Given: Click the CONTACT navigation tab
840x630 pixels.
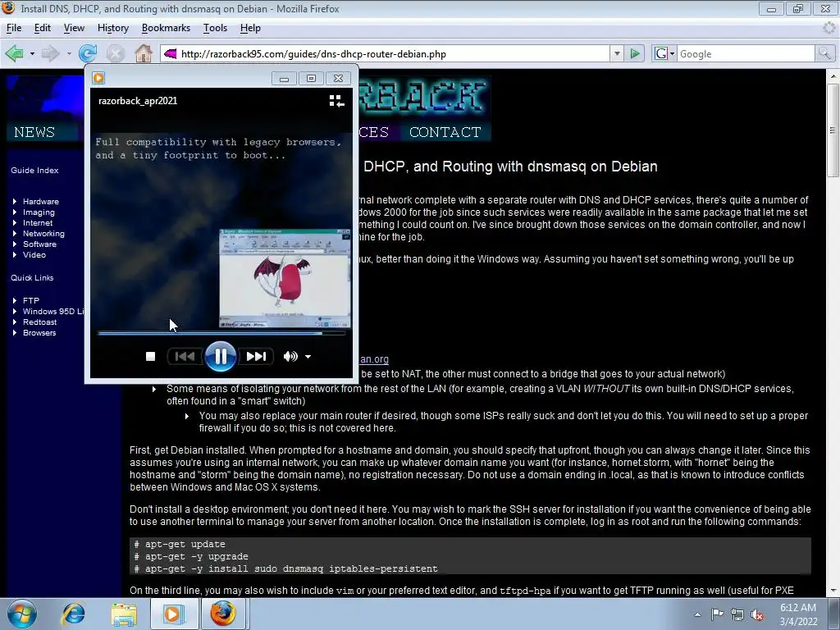Looking at the screenshot, I should point(445,132).
